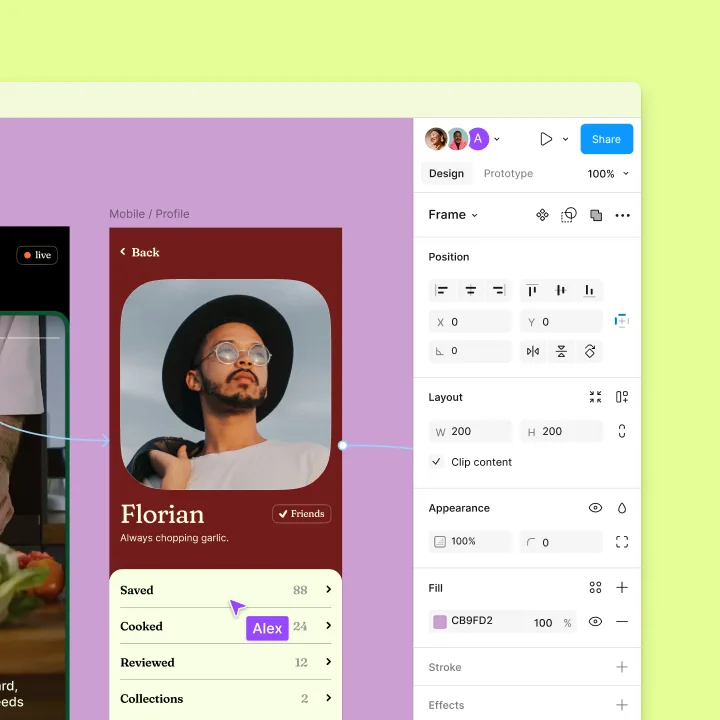The width and height of the screenshot is (720, 720).
Task: Select the Design tab
Action: pos(446,174)
